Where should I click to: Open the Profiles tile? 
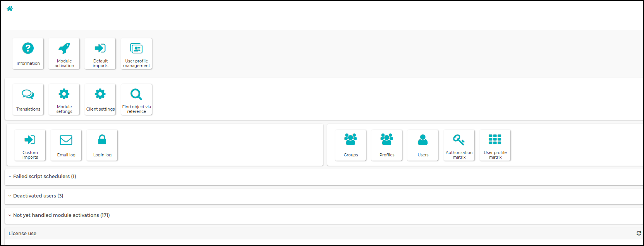pyautogui.click(x=386, y=145)
